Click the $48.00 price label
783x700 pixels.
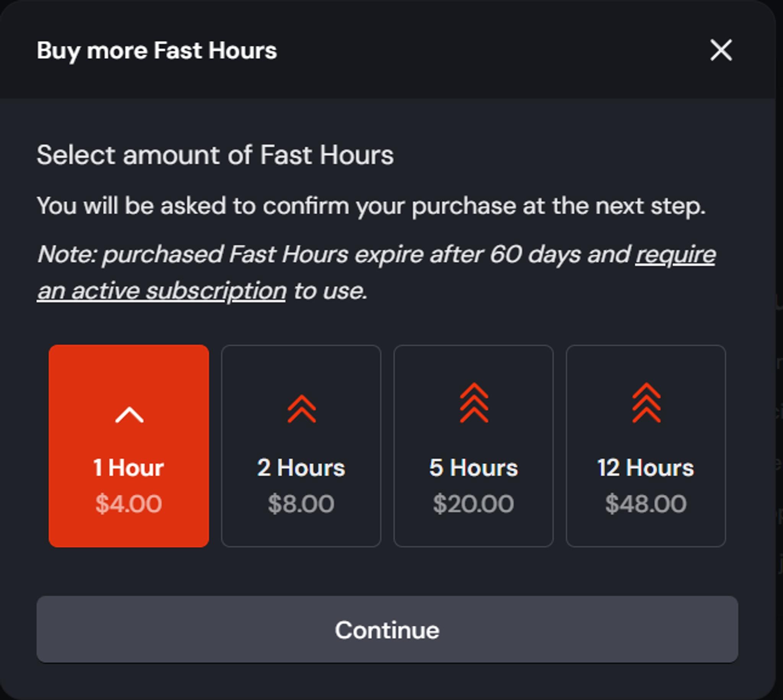(646, 504)
